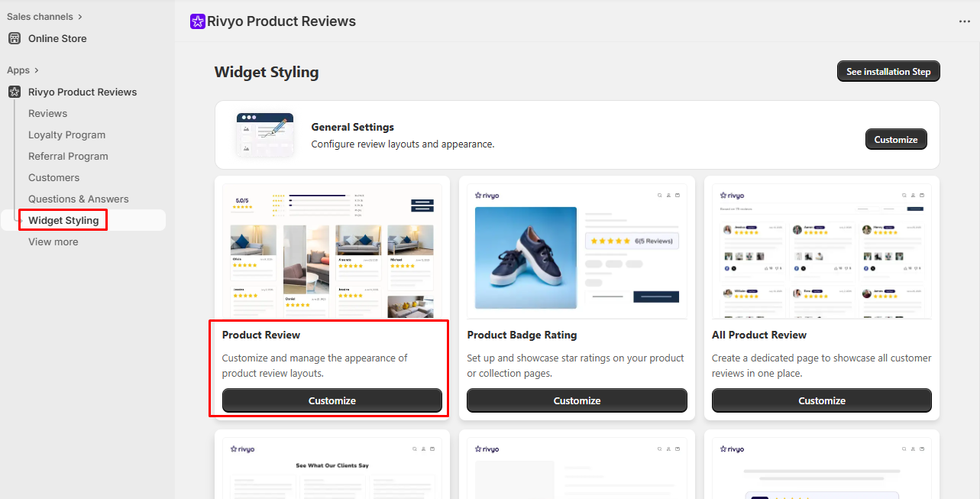Click the Product Badge Rating card title
This screenshot has height=499, width=980.
coord(522,335)
